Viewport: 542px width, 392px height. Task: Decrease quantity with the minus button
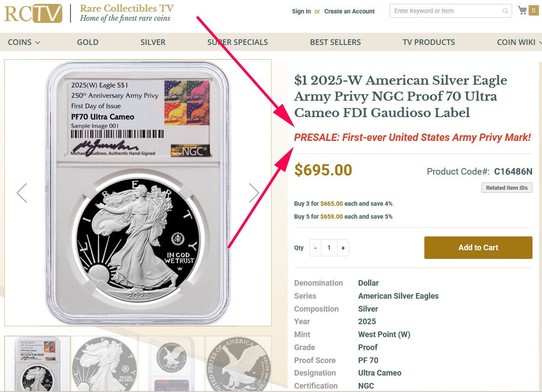point(315,248)
